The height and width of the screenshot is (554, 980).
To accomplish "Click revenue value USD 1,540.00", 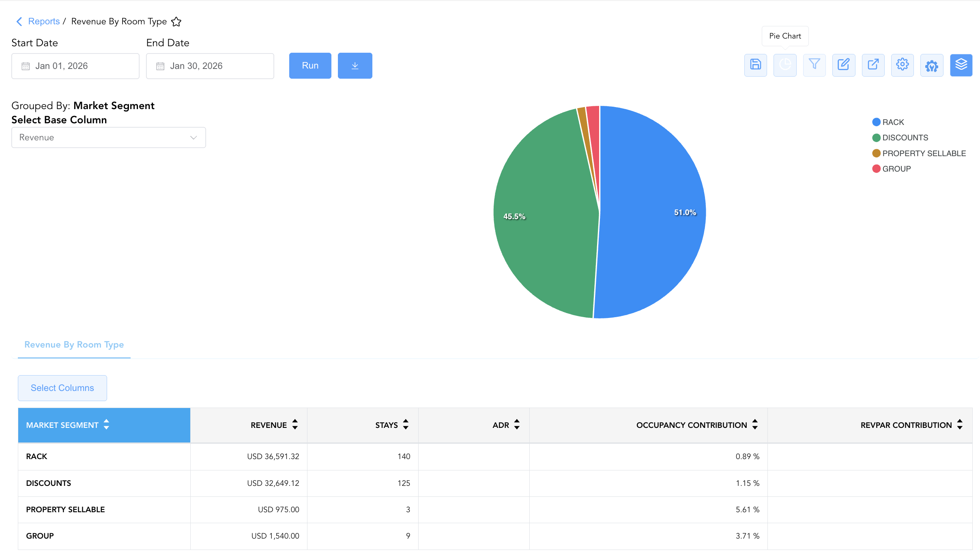I will point(275,536).
